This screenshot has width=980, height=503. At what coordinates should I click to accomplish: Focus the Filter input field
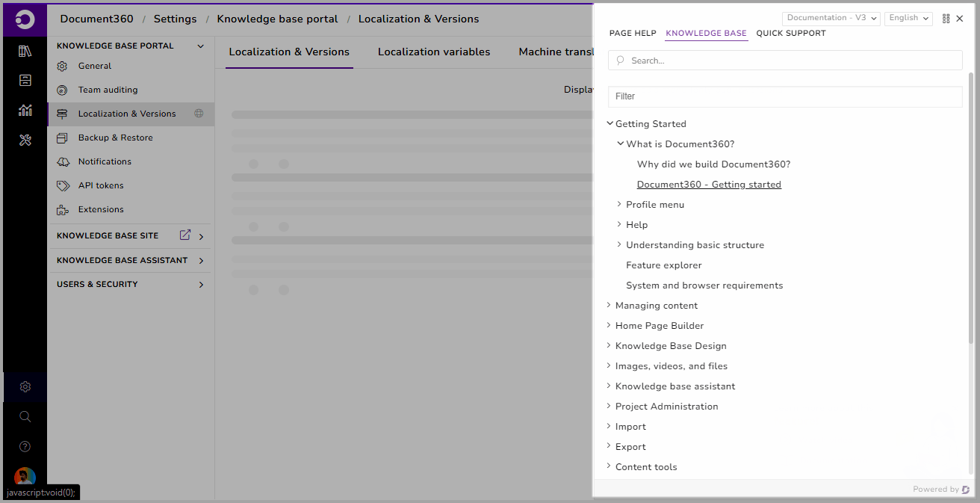[785, 96]
